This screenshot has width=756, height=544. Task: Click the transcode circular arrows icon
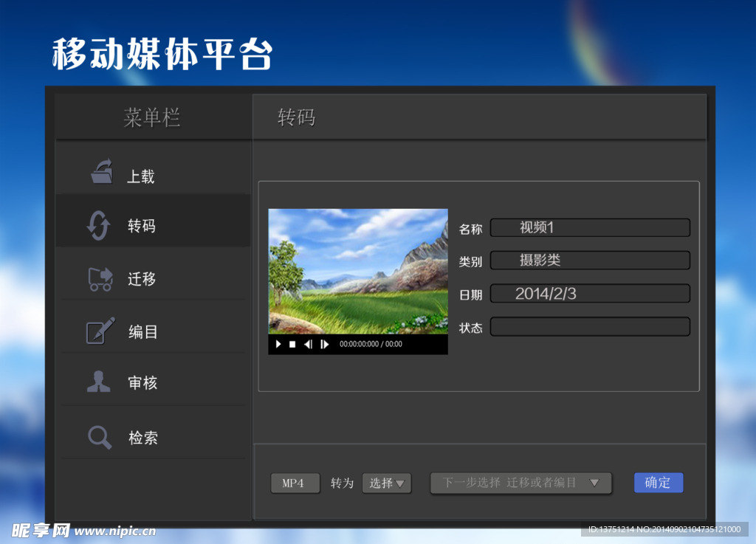pos(99,225)
